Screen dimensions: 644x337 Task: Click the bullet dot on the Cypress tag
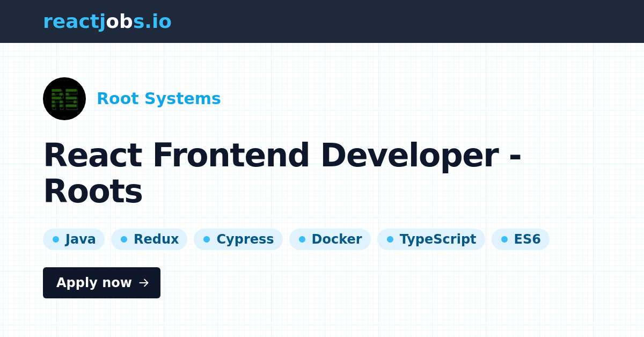point(207,239)
